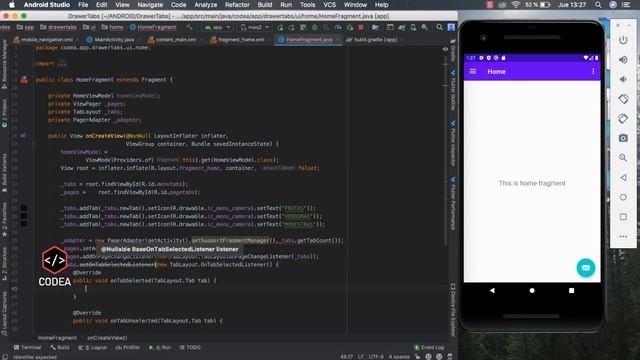The width and height of the screenshot is (640, 360).
Task: Click the emulator volume up button
Action: pos(623,60)
